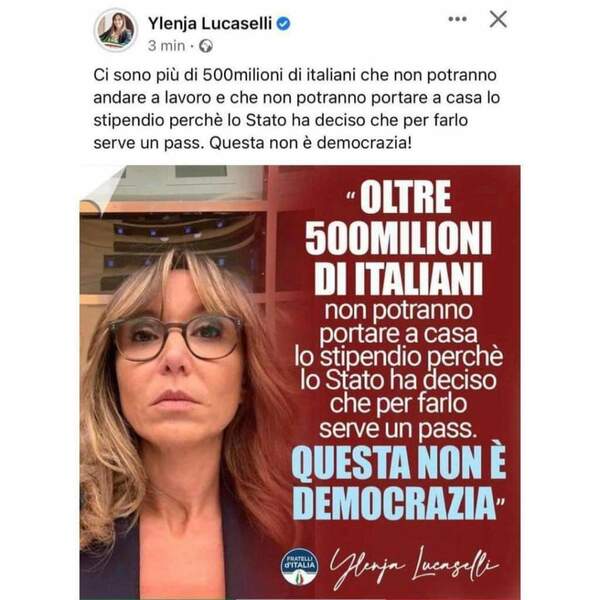The image size is (600, 600).
Task: Open the three-dot post options menu
Action: coord(457,19)
